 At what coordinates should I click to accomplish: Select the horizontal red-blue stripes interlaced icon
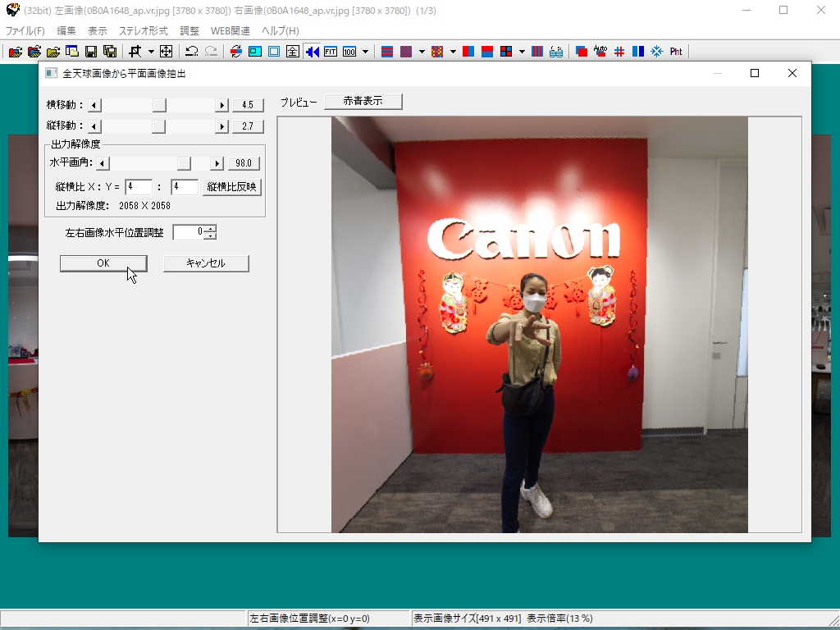387,52
